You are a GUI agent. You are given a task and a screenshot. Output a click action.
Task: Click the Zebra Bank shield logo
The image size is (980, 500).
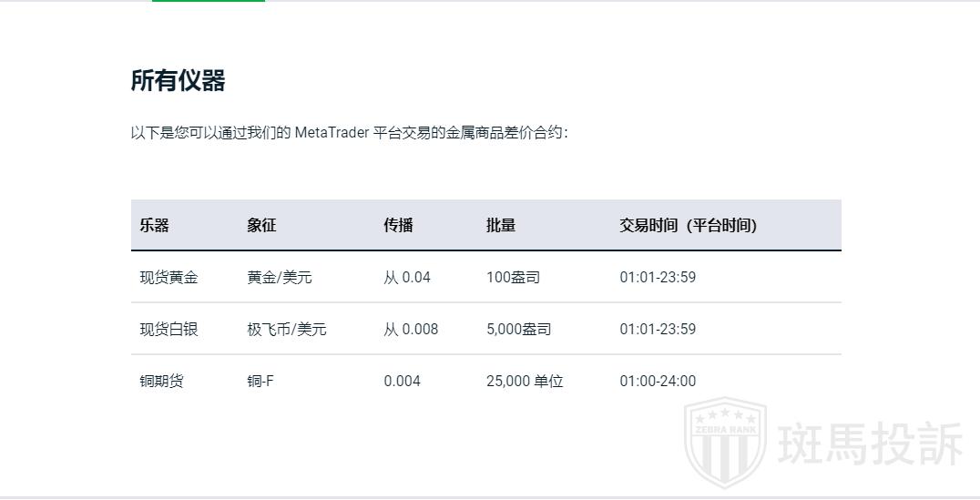(x=724, y=442)
